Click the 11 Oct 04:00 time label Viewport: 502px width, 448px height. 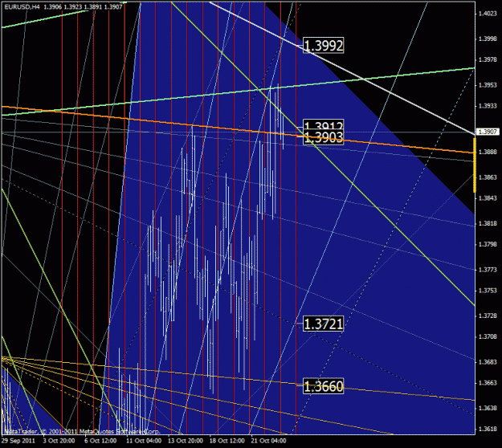[144, 441]
